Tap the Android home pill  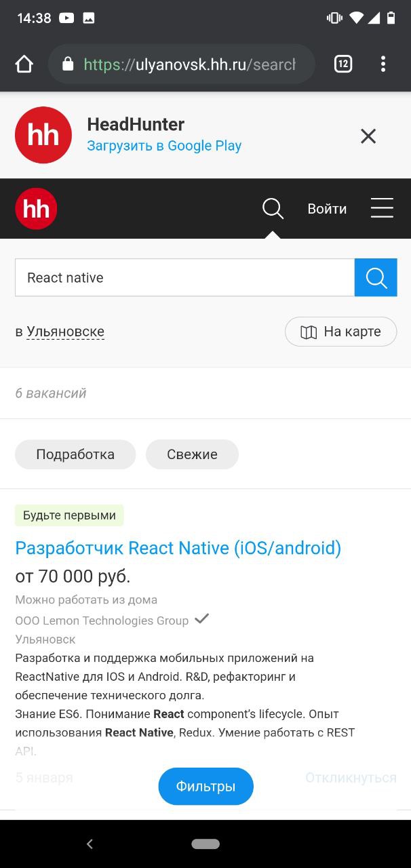(206, 844)
